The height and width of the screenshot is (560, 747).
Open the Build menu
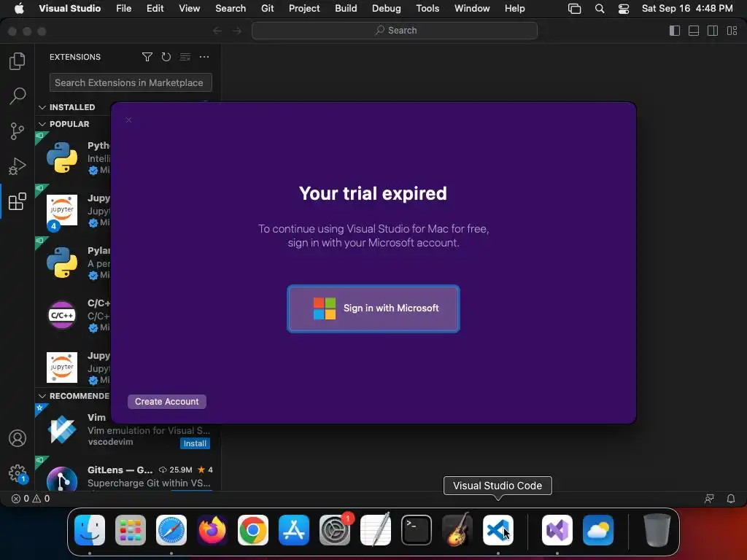coord(346,8)
